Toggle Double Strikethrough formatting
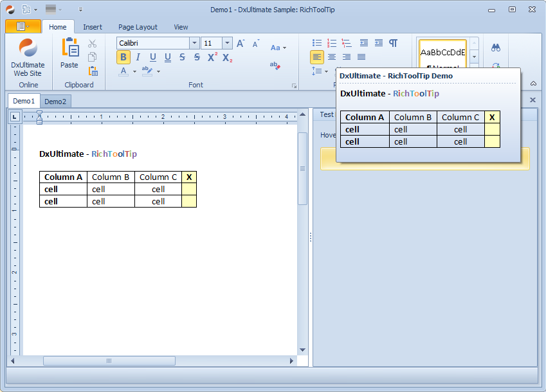 coord(197,57)
